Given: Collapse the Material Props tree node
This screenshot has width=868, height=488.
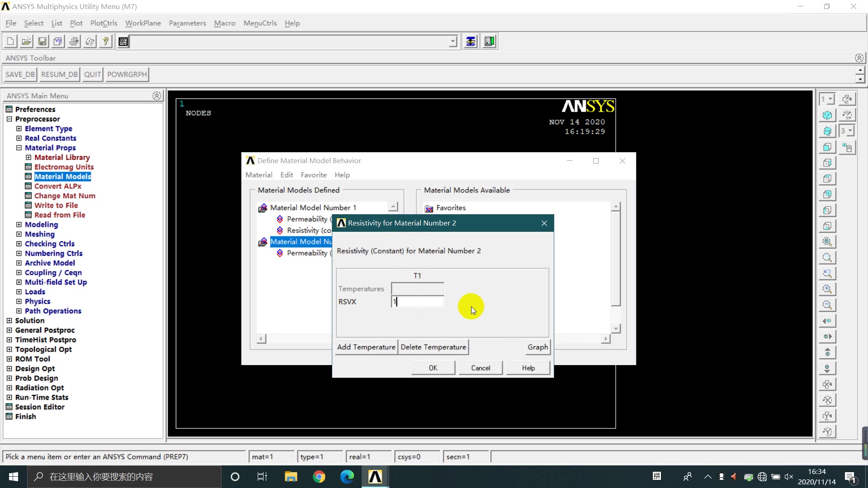Looking at the screenshot, I should pyautogui.click(x=19, y=148).
